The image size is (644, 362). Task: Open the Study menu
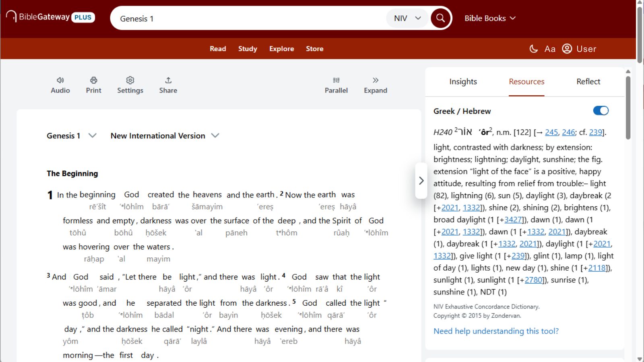pos(248,49)
